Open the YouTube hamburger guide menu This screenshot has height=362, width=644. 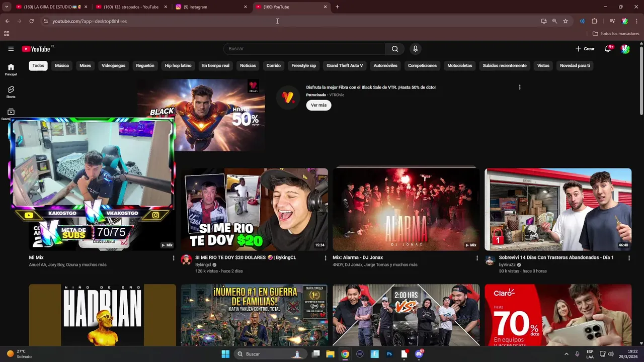coord(11,49)
